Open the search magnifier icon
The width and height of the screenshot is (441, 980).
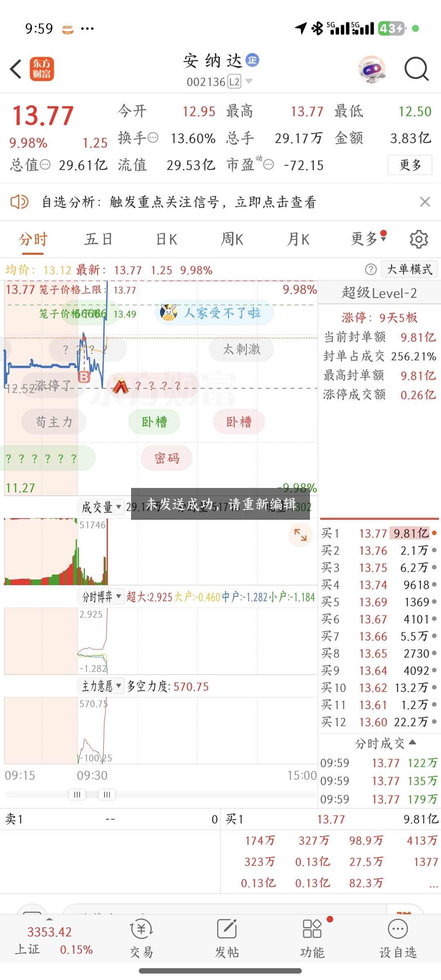pos(416,69)
